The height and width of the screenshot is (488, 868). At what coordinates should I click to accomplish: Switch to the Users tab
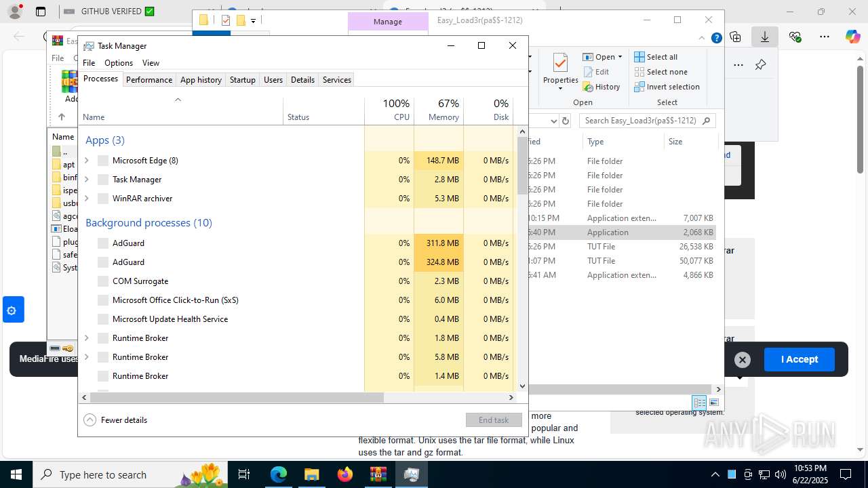click(273, 80)
